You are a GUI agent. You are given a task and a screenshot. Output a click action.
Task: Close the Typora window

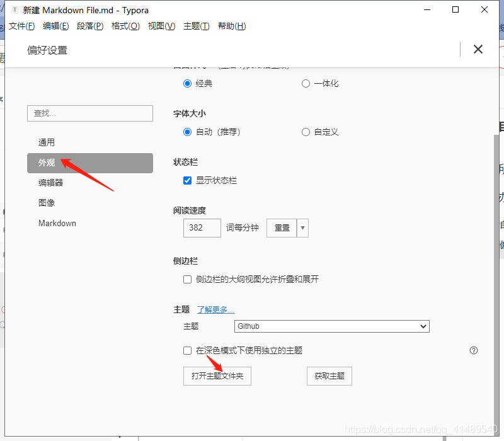tap(484, 10)
